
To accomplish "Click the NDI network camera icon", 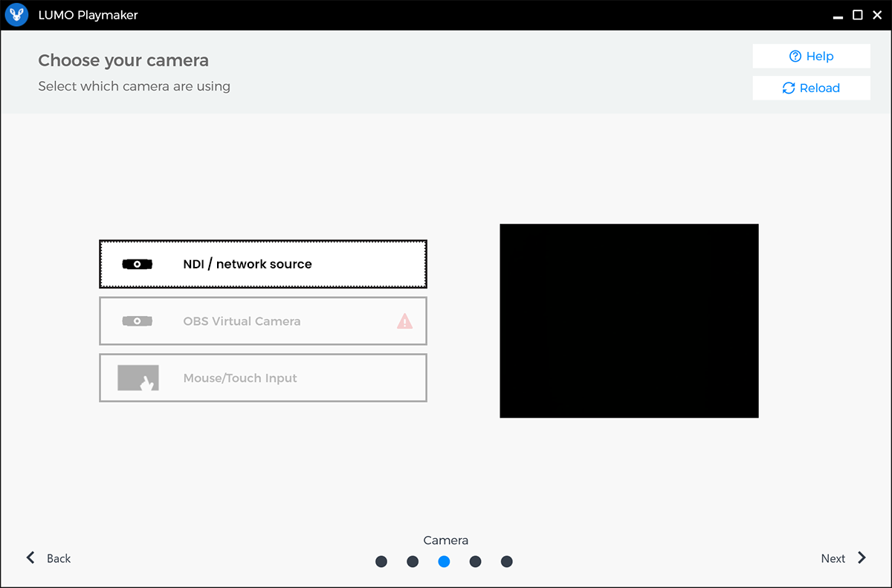I will pyautogui.click(x=138, y=265).
